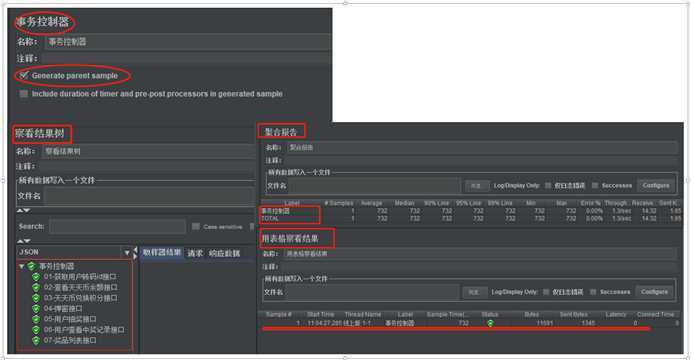Open the JSON renderer dropdown
The width and height of the screenshot is (691, 360).
[x=127, y=252]
